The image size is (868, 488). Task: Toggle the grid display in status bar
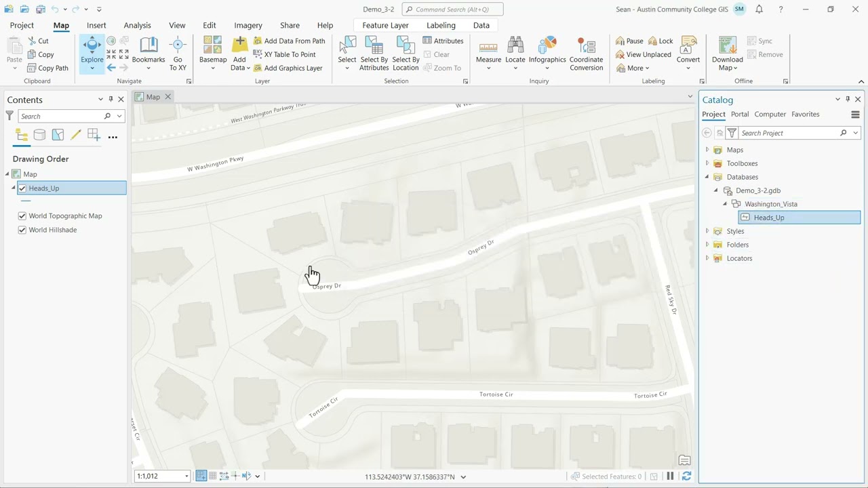(x=213, y=476)
